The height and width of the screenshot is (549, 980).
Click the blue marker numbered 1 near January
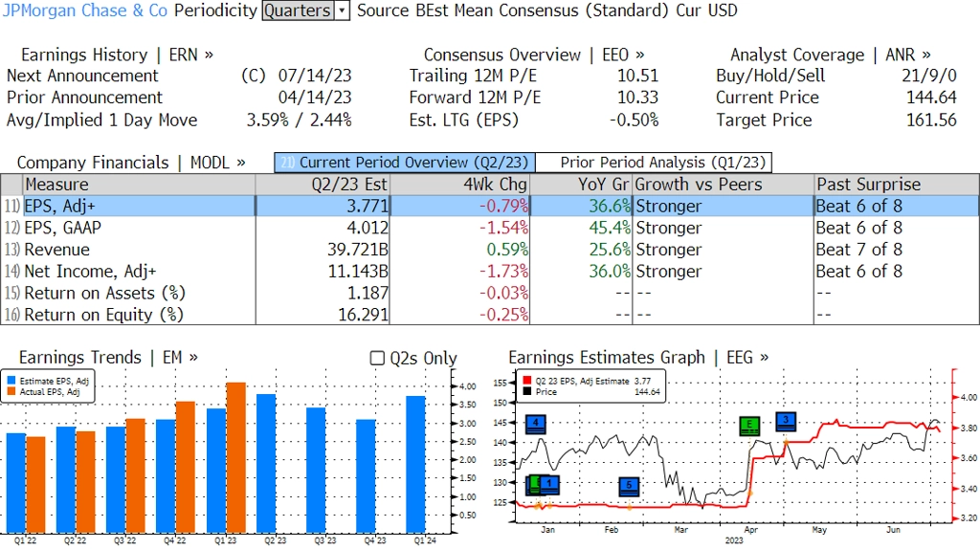[x=548, y=485]
